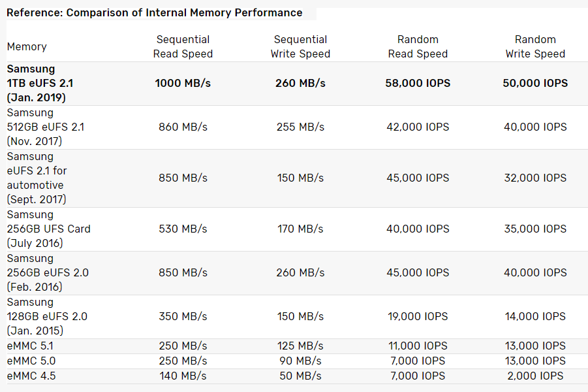Click the '19,000 IOPS' random read cell
588x392 pixels.
(418, 317)
